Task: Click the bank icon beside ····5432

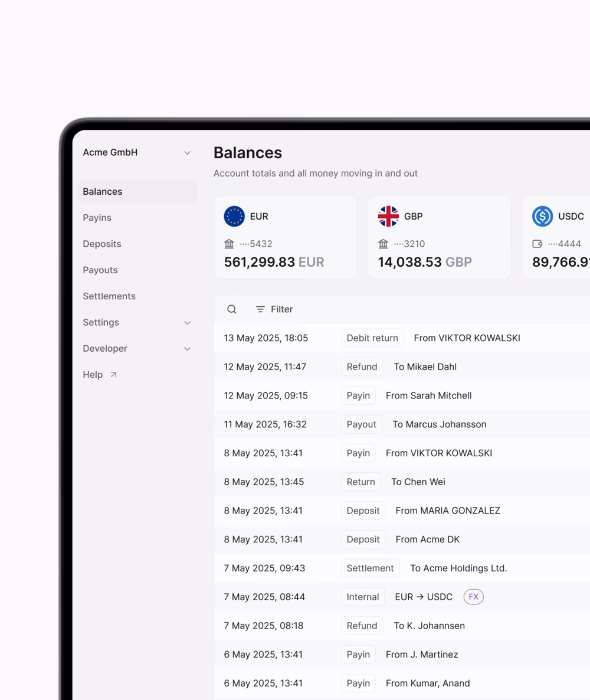Action: pos(229,244)
